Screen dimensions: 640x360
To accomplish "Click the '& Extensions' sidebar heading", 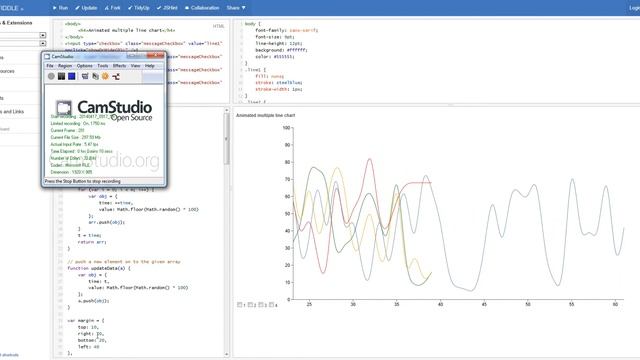I will (x=18, y=23).
